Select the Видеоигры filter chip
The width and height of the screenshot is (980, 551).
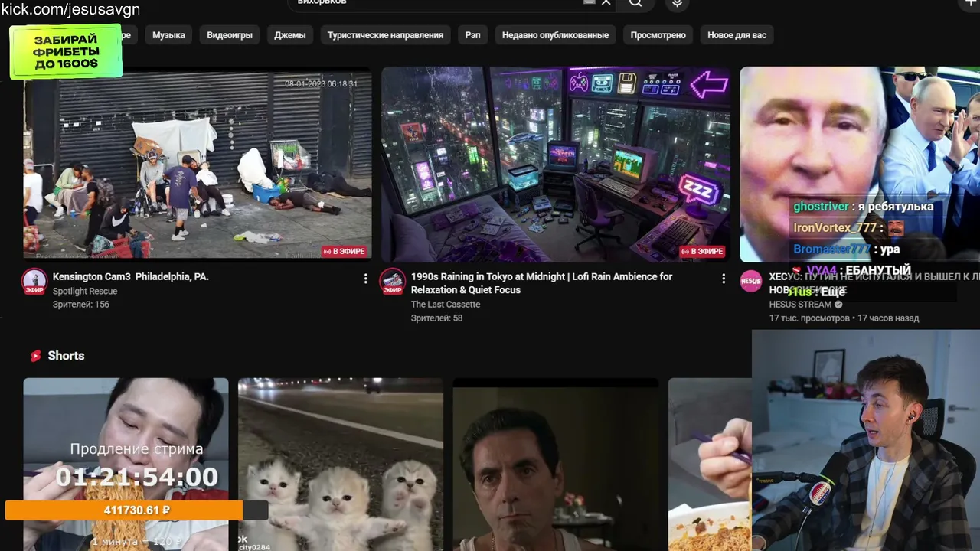[x=230, y=35]
